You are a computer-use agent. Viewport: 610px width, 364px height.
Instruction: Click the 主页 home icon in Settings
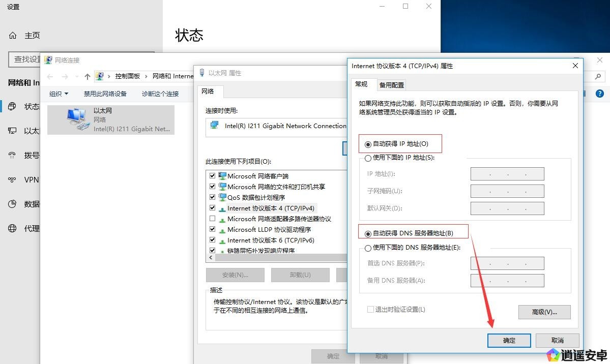(13, 36)
